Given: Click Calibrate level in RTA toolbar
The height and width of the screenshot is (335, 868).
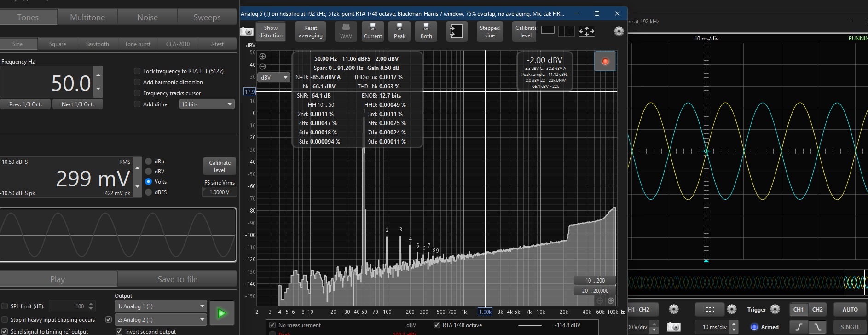Looking at the screenshot, I should pyautogui.click(x=526, y=31).
